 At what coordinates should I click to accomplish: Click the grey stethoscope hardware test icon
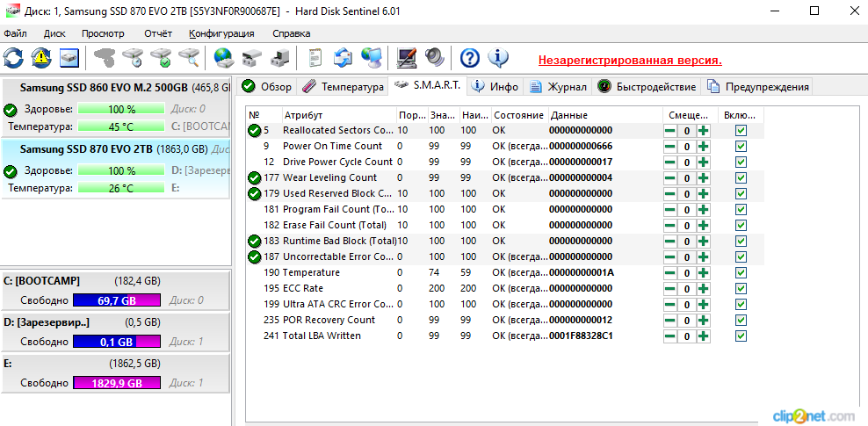point(105,58)
